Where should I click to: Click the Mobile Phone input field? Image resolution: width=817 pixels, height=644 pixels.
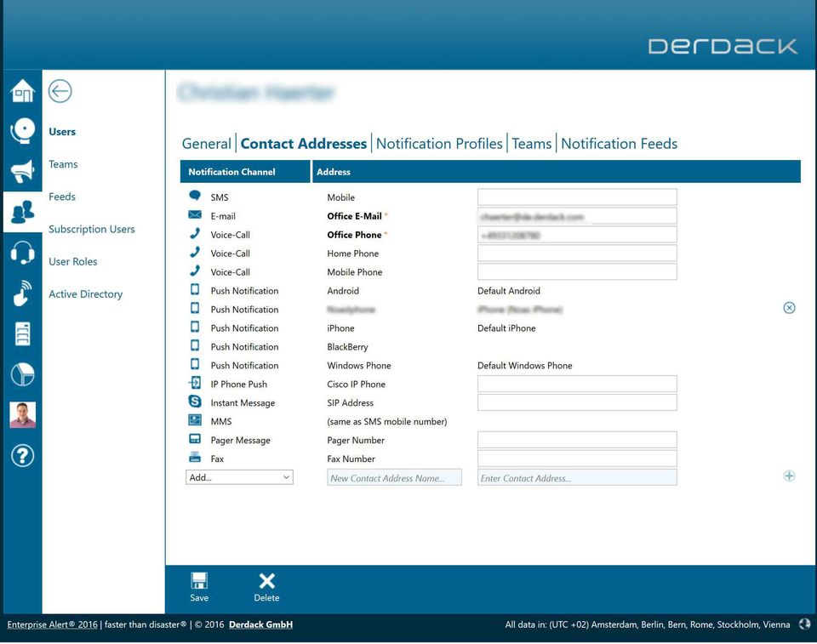pyautogui.click(x=577, y=272)
